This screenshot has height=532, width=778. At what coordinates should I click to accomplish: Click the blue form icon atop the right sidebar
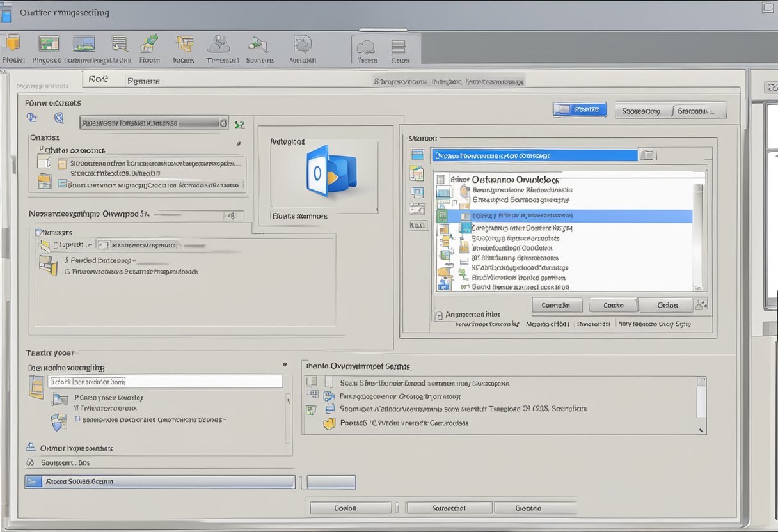coord(417,154)
